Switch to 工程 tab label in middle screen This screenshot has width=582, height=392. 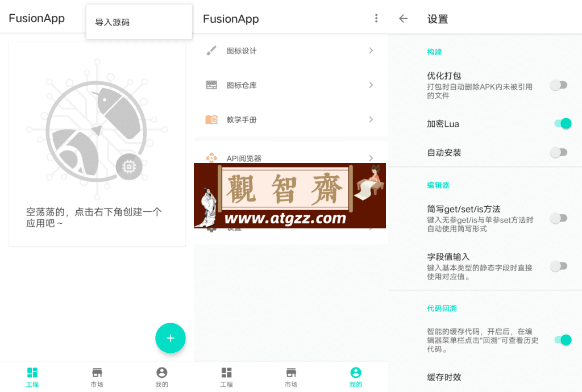(x=226, y=384)
